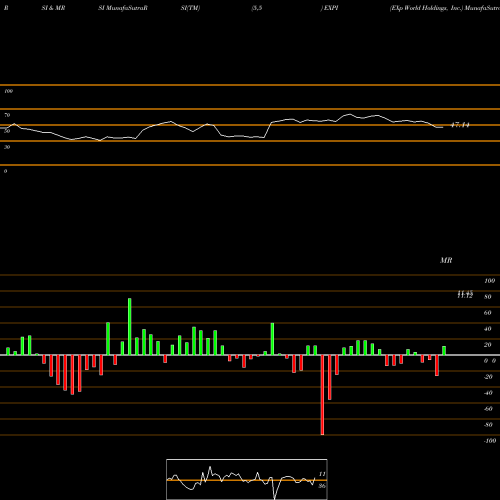Click the MR axis label 20

coord(488,345)
